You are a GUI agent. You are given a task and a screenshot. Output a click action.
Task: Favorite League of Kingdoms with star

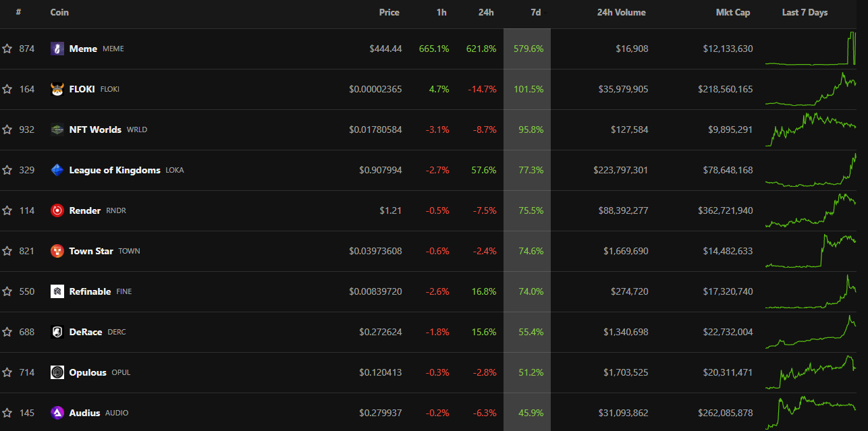point(7,170)
